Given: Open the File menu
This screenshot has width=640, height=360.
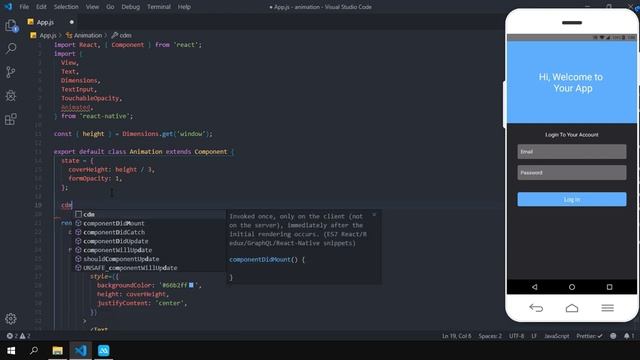Looking at the screenshot, I should [24, 7].
